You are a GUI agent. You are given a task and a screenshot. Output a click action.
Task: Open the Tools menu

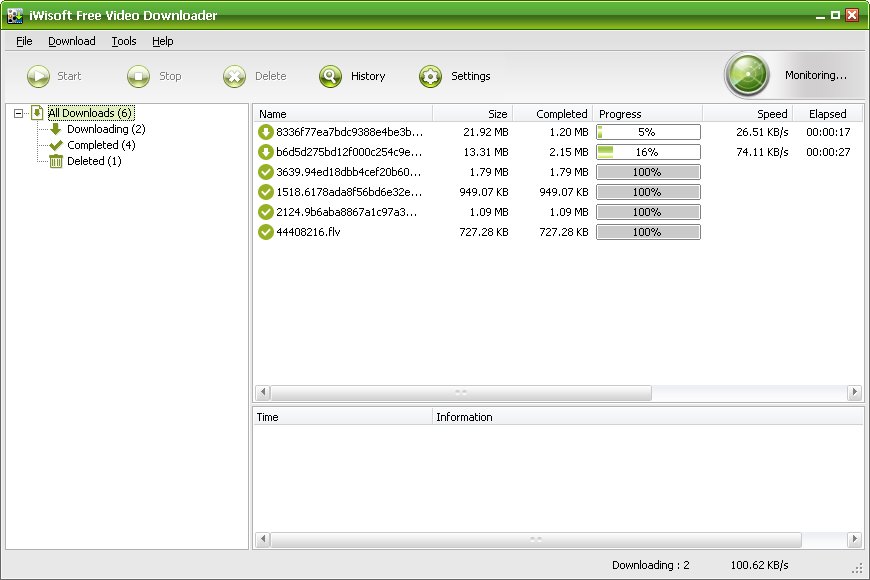(x=124, y=41)
